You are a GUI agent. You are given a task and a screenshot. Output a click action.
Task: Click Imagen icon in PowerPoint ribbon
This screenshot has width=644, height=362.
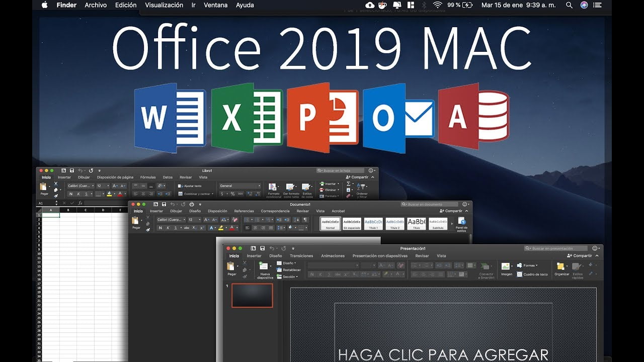506,266
